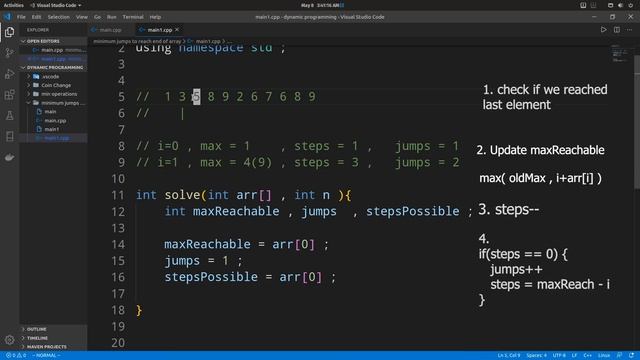
Task: Click the editor minimap
Action: pos(620,53)
